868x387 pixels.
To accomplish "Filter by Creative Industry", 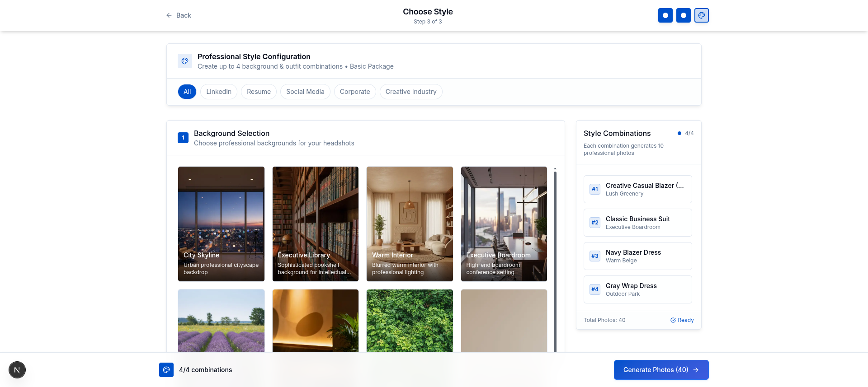I will point(411,92).
